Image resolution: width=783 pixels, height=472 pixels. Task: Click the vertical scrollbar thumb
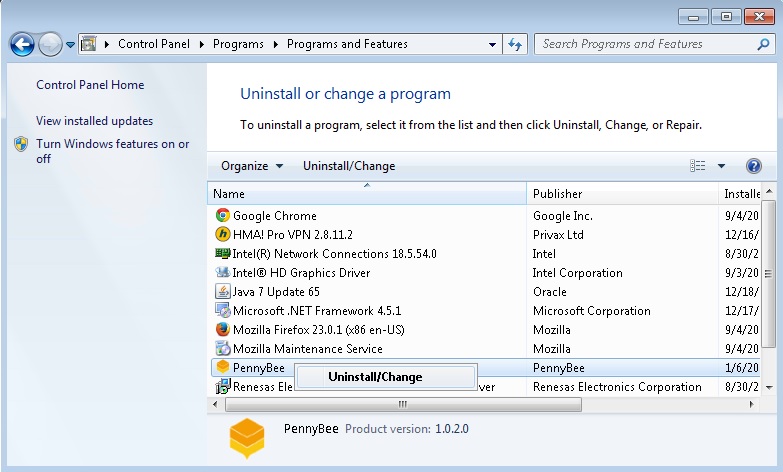pyautogui.click(x=769, y=273)
